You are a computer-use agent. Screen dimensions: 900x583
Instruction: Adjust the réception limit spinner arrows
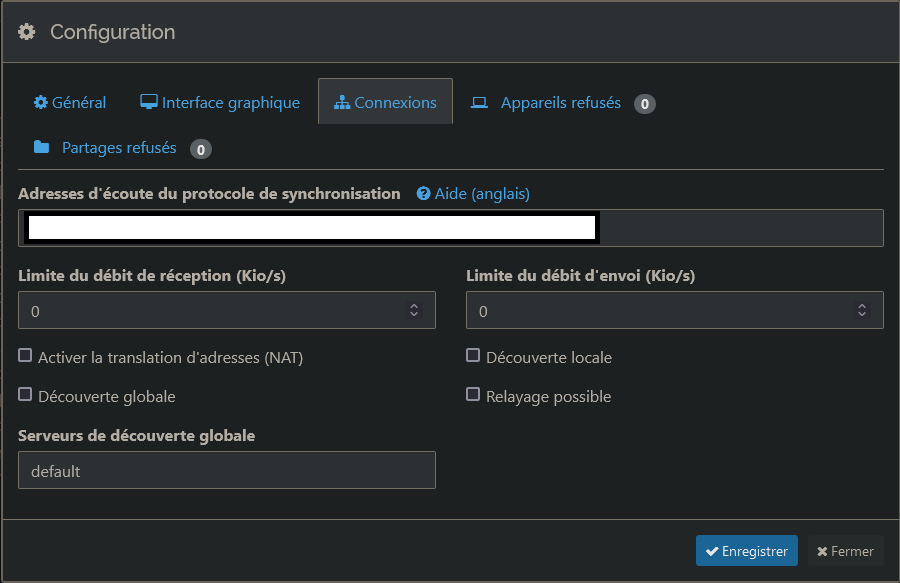click(414, 311)
